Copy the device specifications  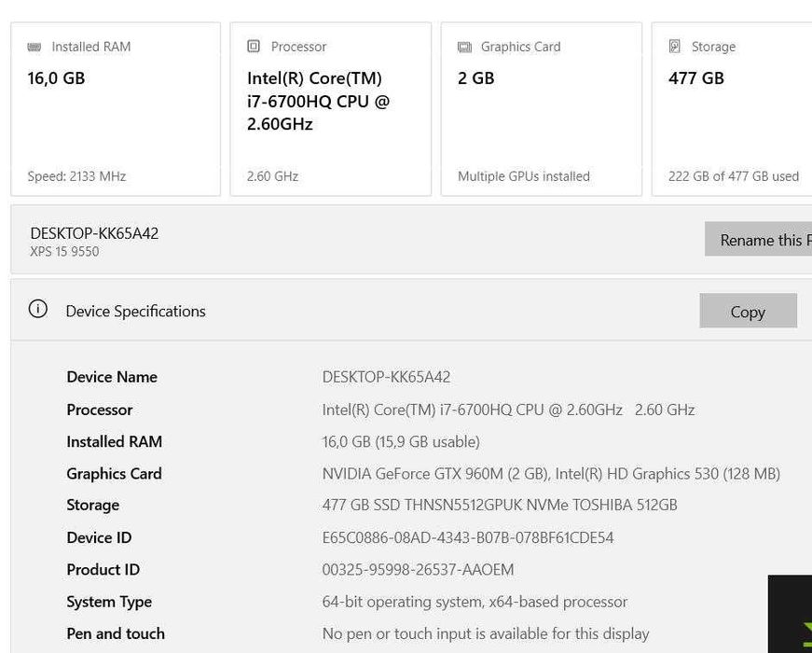tap(748, 312)
